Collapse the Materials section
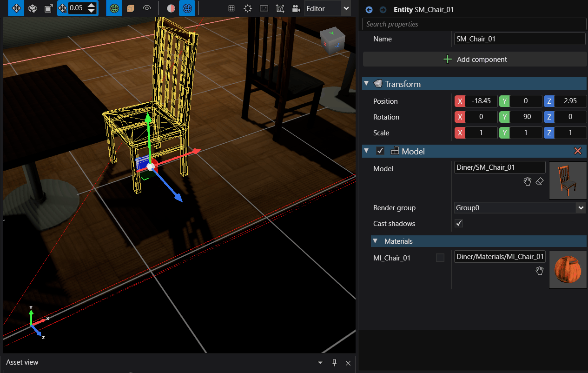Screen dimensions: 588x373 tap(376, 241)
